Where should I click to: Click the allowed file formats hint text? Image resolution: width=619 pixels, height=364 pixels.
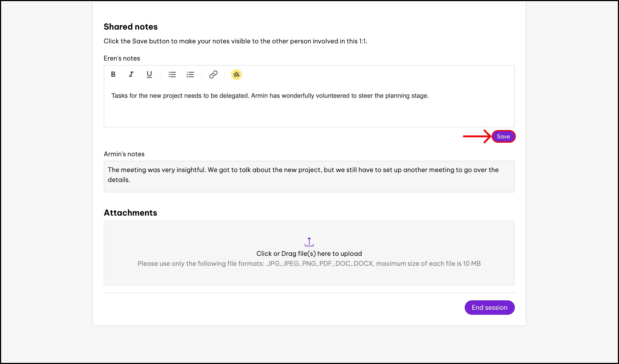(x=309, y=264)
